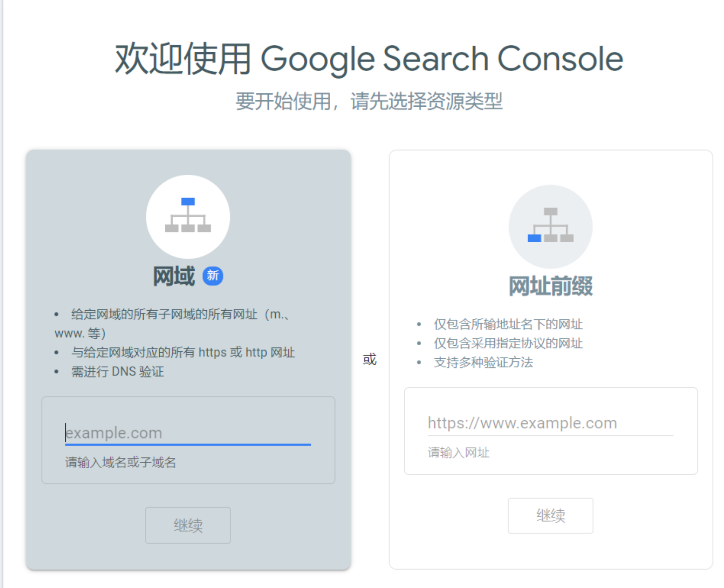The width and height of the screenshot is (724, 588).
Task: Click the bullet 支持多种验证方法
Action: point(483,362)
